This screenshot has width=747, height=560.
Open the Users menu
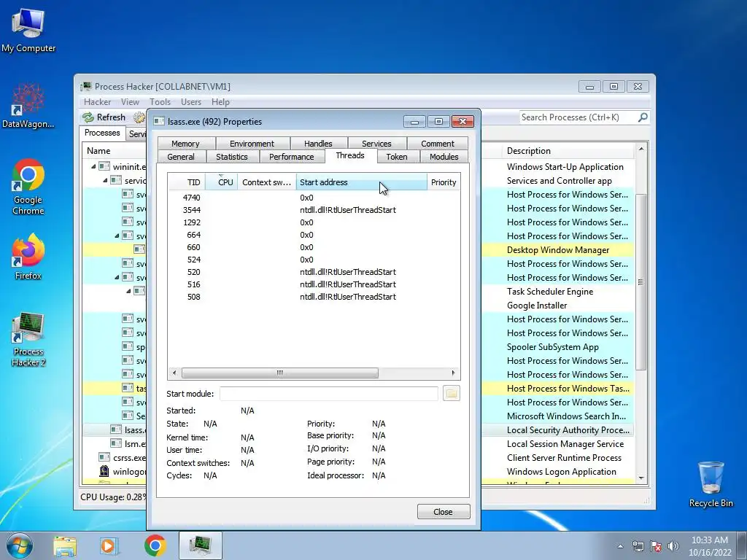coord(191,102)
